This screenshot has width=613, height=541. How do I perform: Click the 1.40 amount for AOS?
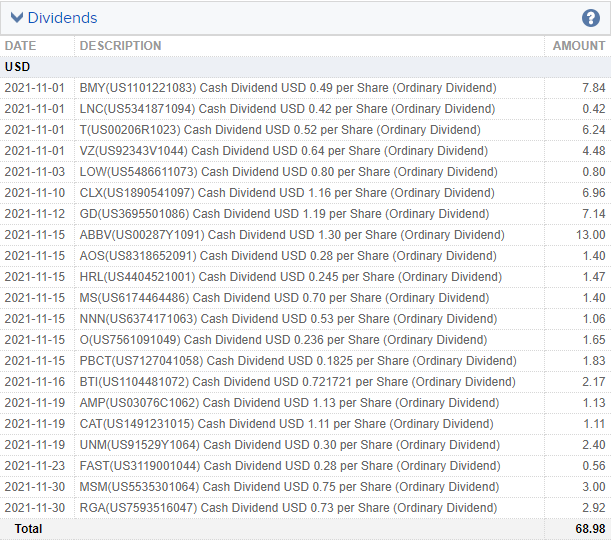pos(594,256)
